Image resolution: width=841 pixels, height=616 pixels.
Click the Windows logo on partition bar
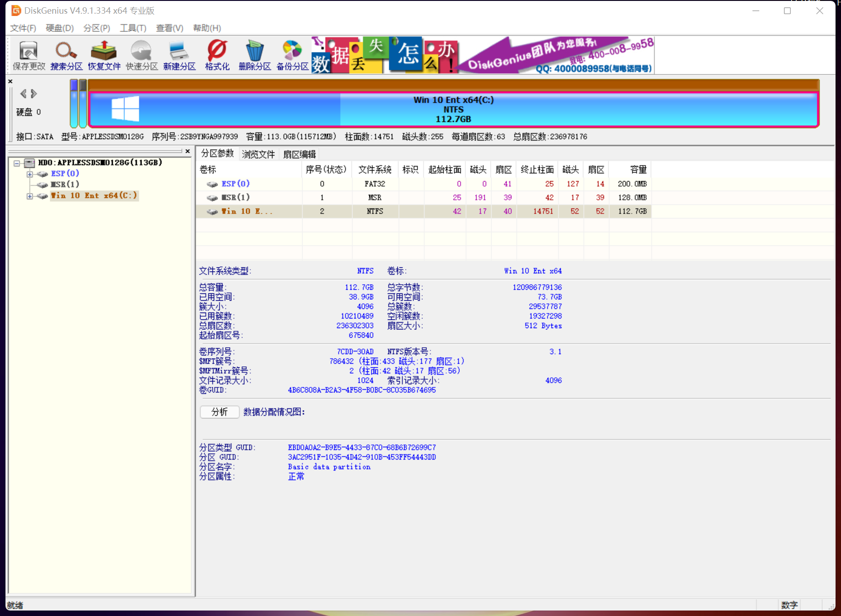(125, 109)
